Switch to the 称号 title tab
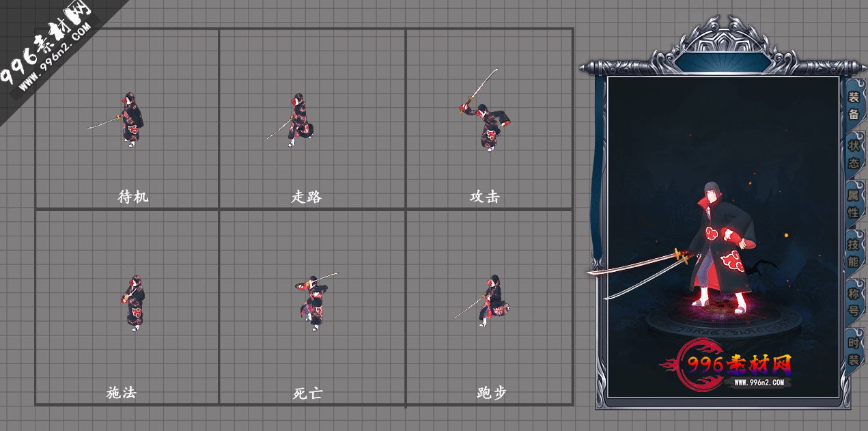The width and height of the screenshot is (868, 431). tap(854, 303)
